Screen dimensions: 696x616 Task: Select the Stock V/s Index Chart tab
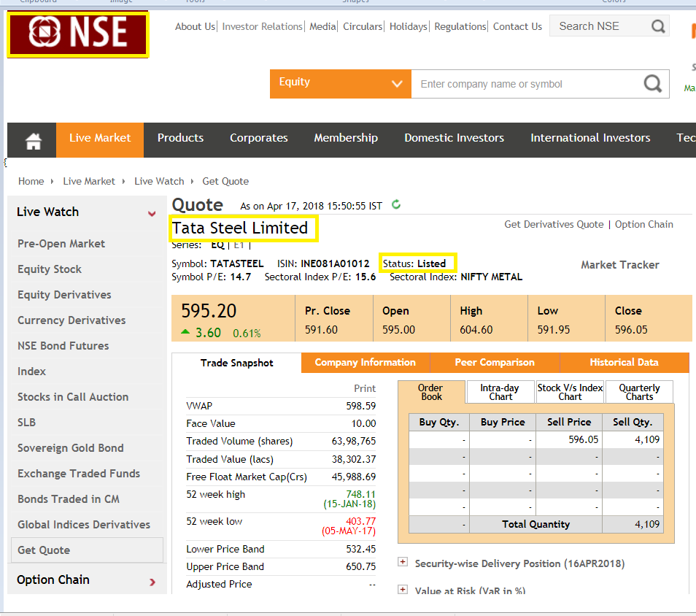point(570,392)
